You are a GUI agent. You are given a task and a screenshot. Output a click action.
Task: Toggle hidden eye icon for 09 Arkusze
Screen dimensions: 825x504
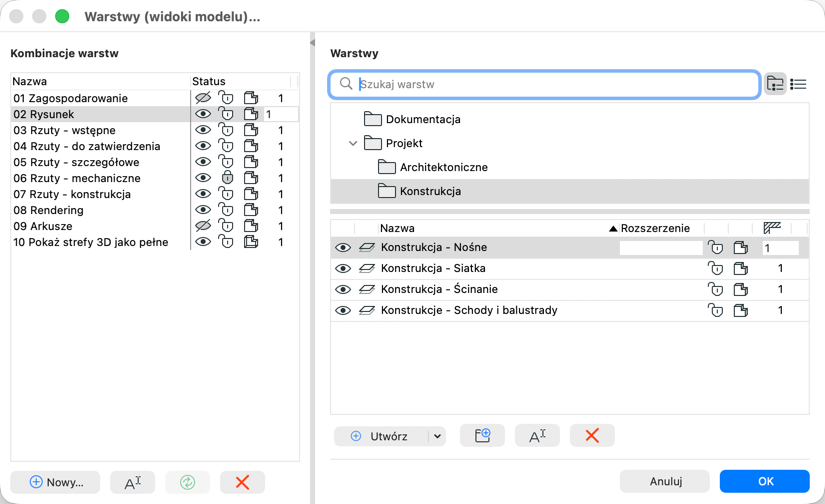tap(203, 226)
